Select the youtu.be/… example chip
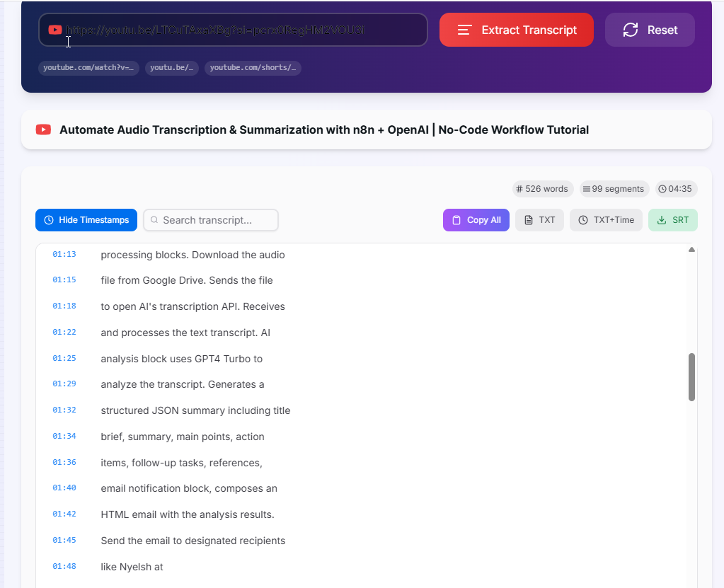The width and height of the screenshot is (724, 588). pos(172,68)
